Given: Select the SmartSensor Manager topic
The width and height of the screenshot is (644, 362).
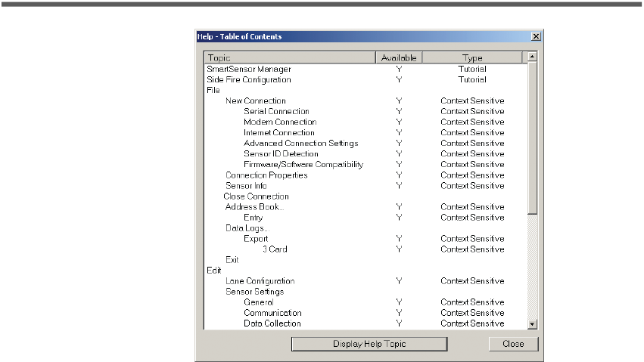Looking at the screenshot, I should (x=249, y=69).
